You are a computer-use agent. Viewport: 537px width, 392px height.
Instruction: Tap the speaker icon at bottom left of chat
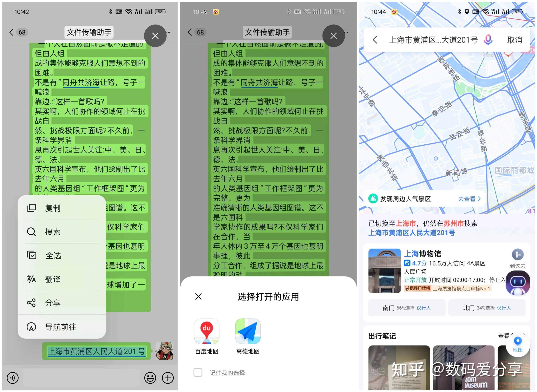(12, 378)
